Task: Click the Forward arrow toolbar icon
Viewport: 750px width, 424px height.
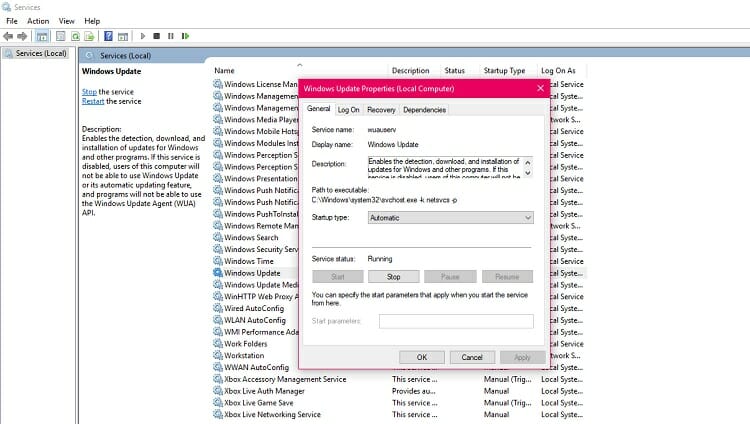Action: coord(22,36)
